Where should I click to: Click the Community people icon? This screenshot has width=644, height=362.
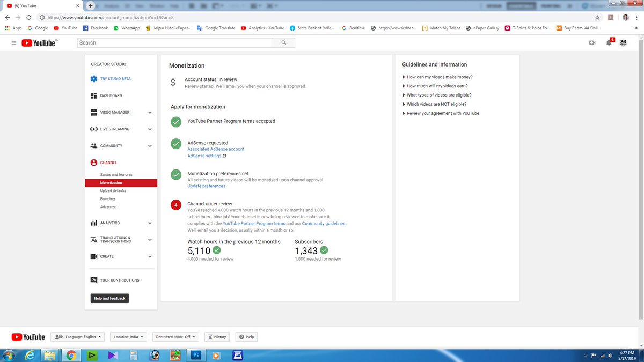(x=93, y=146)
